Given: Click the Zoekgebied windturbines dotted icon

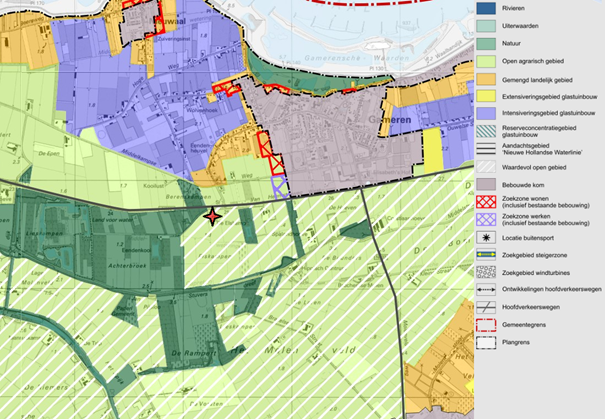Looking at the screenshot, I should (x=486, y=272).
